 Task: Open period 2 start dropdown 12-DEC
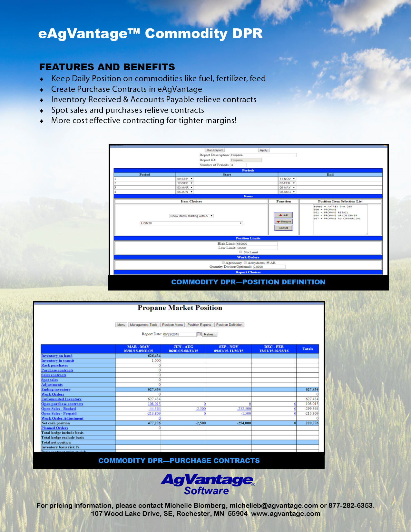point(185,183)
